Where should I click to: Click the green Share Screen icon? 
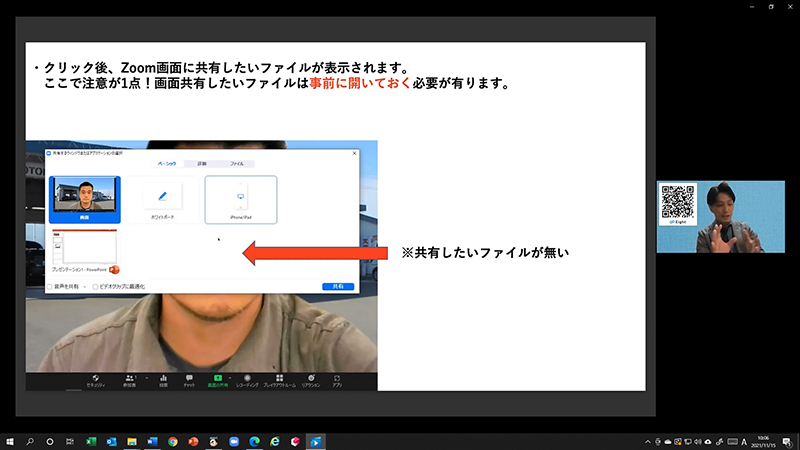point(217,378)
